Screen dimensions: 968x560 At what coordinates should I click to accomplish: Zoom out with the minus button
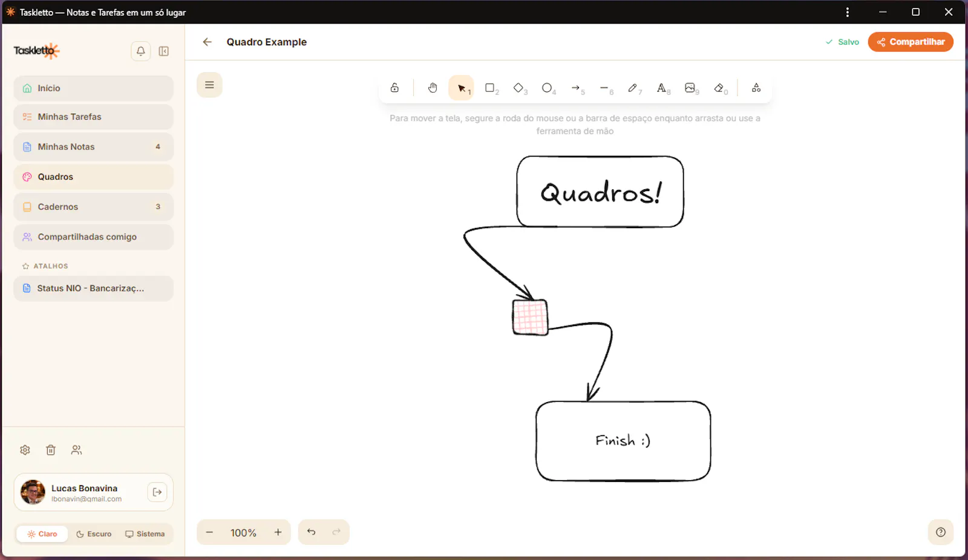[209, 532]
